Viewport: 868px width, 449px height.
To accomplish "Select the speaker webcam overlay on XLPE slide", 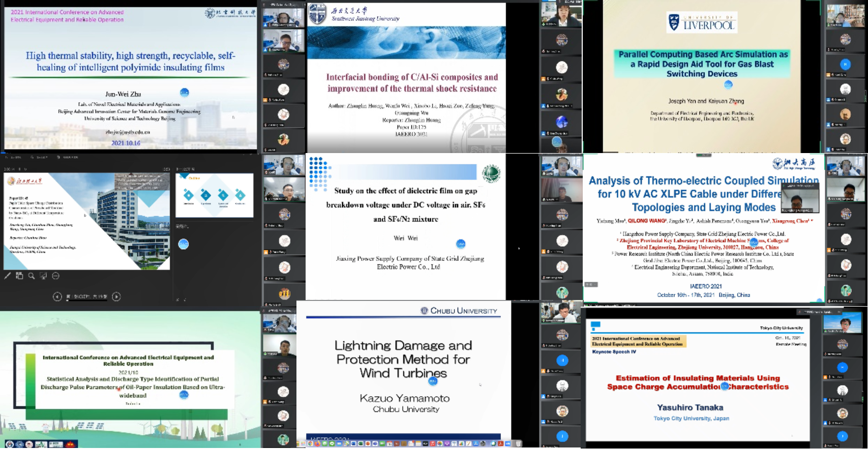I will (800, 198).
